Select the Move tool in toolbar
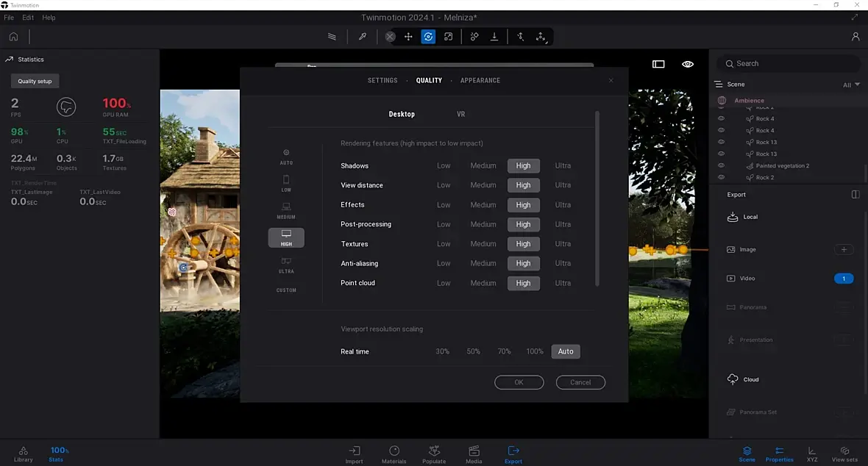 click(x=408, y=37)
